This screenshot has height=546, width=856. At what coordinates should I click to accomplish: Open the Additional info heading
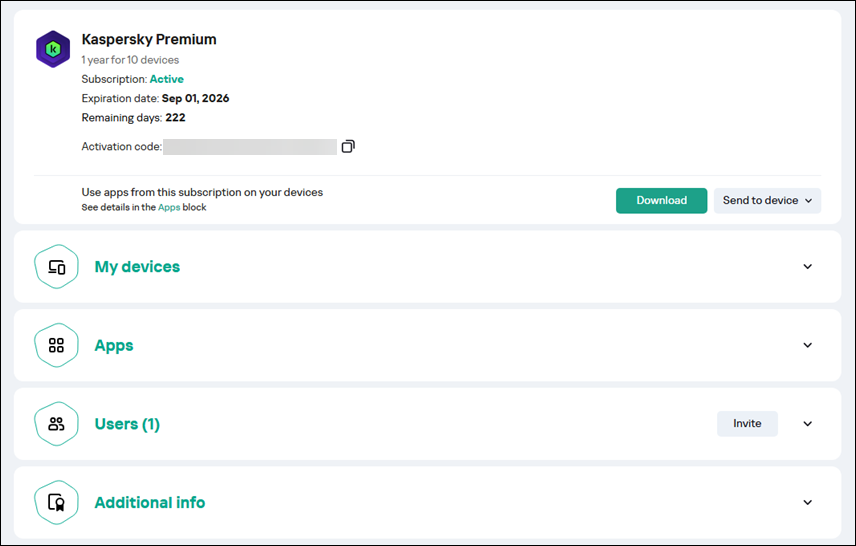[150, 502]
